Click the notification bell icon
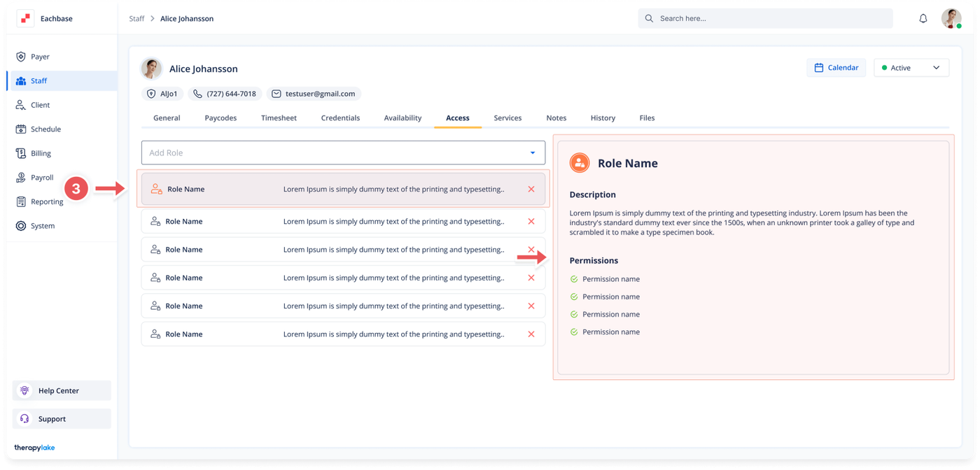 pos(923,19)
